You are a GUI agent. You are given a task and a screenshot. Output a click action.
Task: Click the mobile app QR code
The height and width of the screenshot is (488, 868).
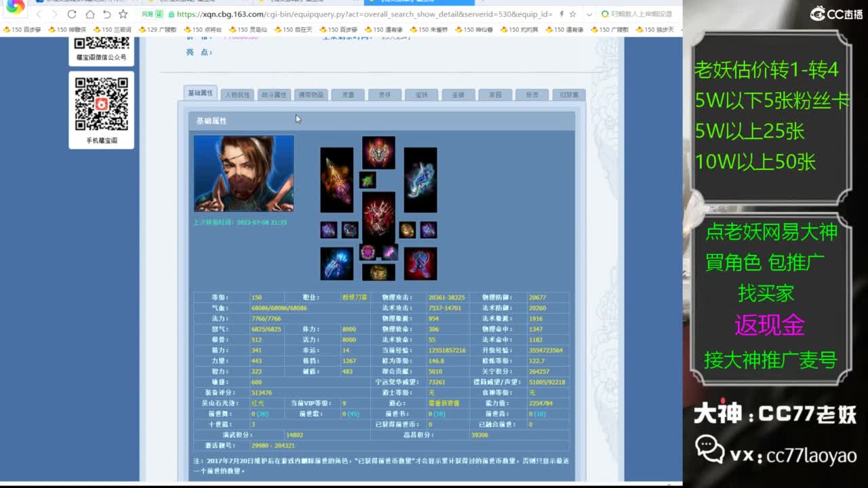tap(101, 104)
